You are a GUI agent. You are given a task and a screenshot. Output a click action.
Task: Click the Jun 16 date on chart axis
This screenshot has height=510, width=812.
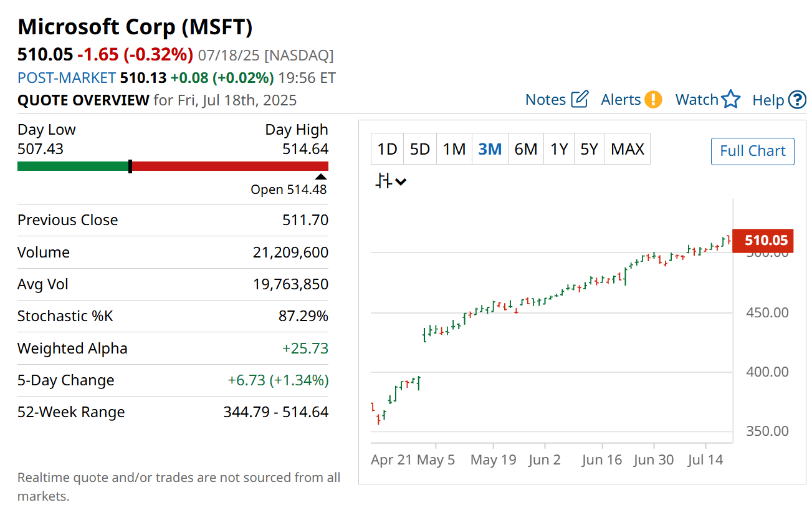[x=602, y=460]
